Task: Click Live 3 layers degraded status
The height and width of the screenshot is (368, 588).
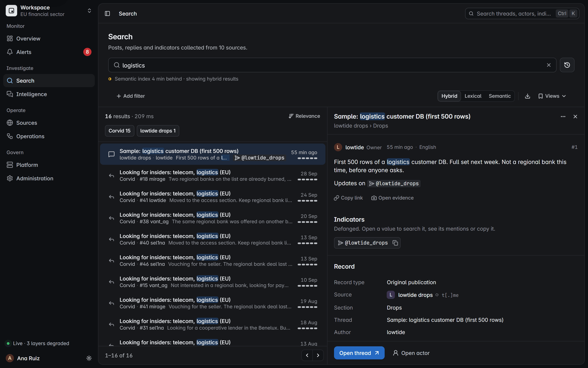Action: (38, 343)
